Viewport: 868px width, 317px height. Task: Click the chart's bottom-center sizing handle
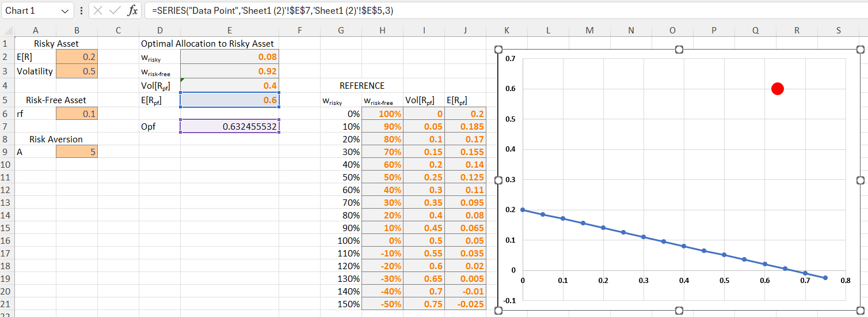click(x=679, y=311)
